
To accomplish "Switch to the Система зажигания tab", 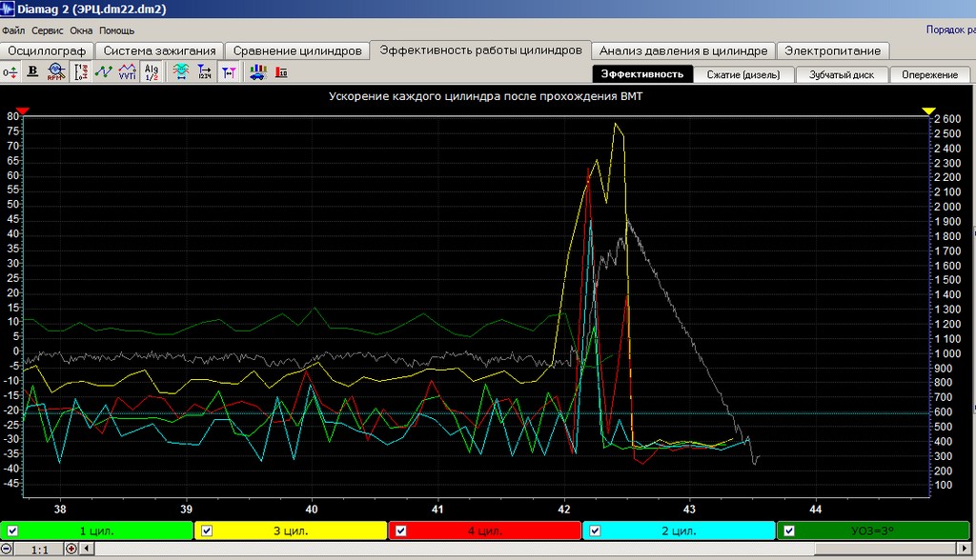I will 159,51.
